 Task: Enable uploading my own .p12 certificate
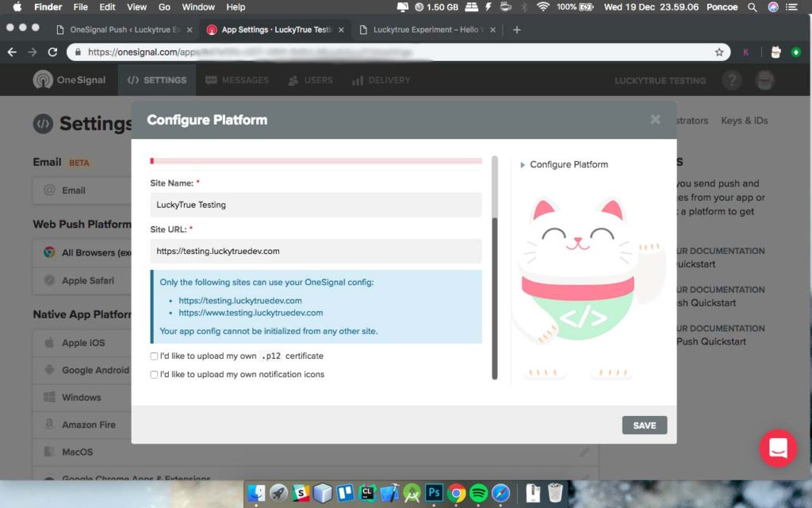154,356
